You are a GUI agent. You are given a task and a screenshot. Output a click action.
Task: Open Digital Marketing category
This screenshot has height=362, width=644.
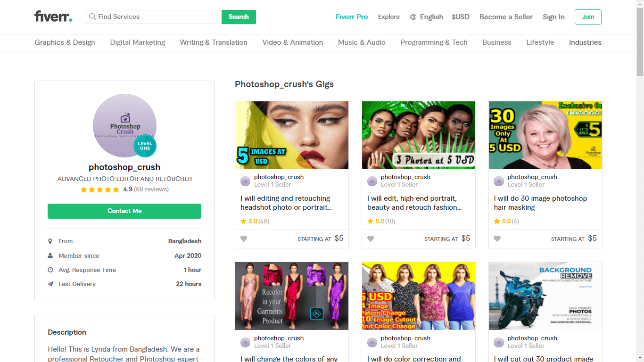pos(138,42)
